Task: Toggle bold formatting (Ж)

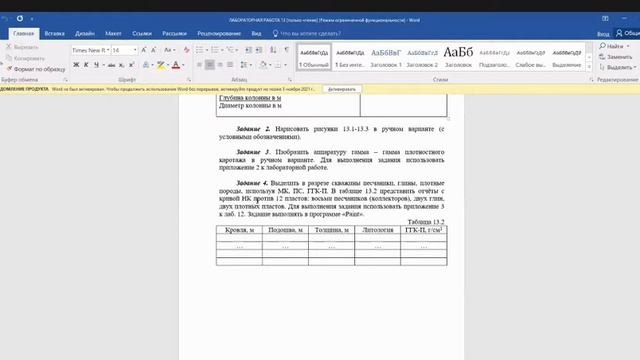Action: [x=76, y=64]
